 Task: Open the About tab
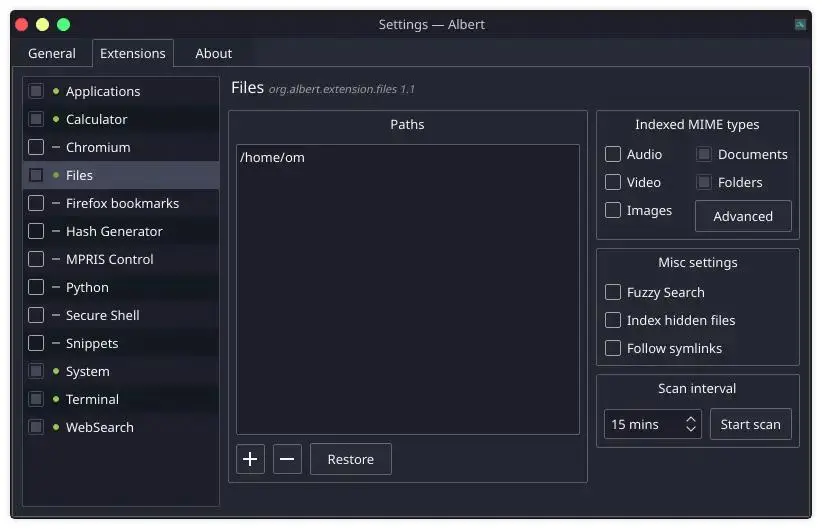click(x=213, y=53)
